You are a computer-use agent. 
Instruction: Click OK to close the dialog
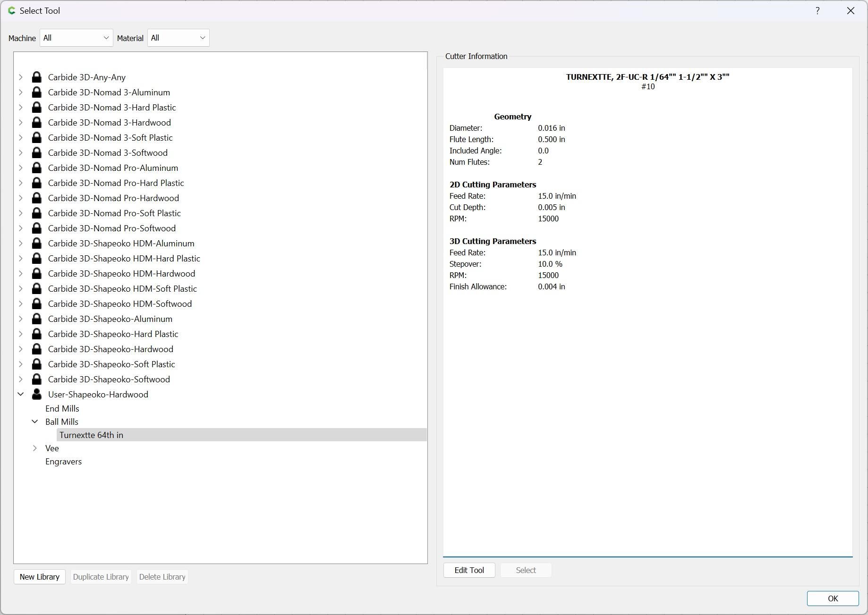[x=833, y=598]
